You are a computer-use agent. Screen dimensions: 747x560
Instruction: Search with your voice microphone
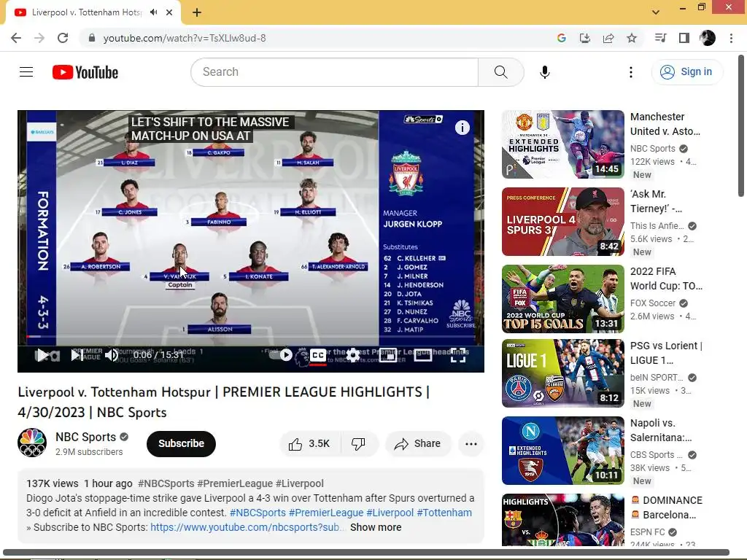[x=544, y=72]
